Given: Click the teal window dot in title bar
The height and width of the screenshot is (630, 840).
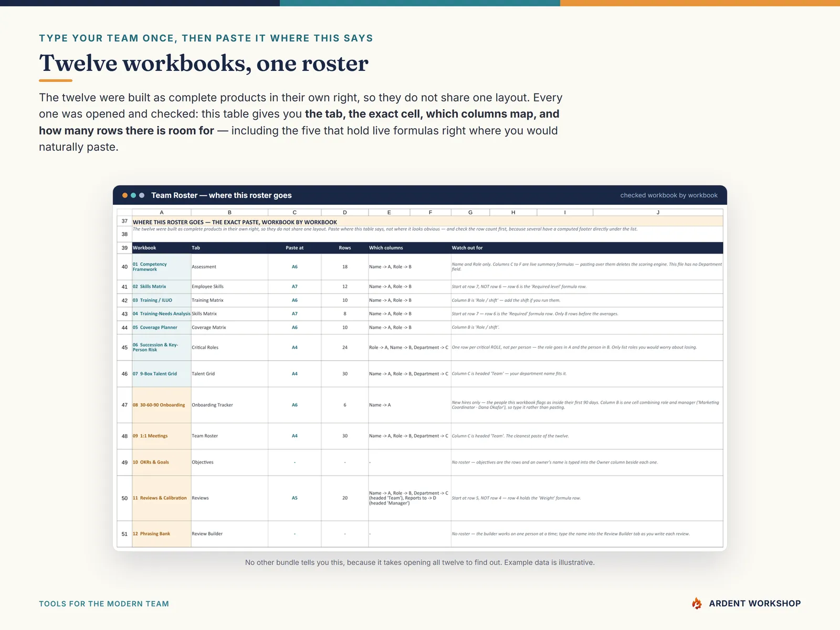Looking at the screenshot, I should pyautogui.click(x=133, y=195).
